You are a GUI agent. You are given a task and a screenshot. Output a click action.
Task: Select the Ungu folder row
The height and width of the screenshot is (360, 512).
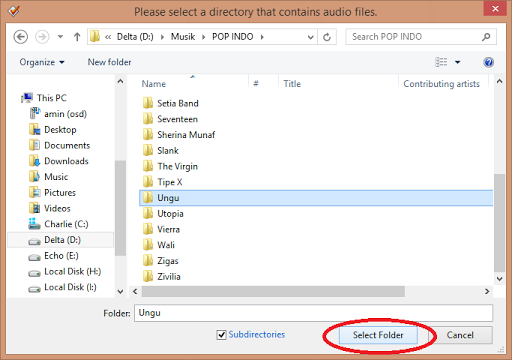[316, 198]
